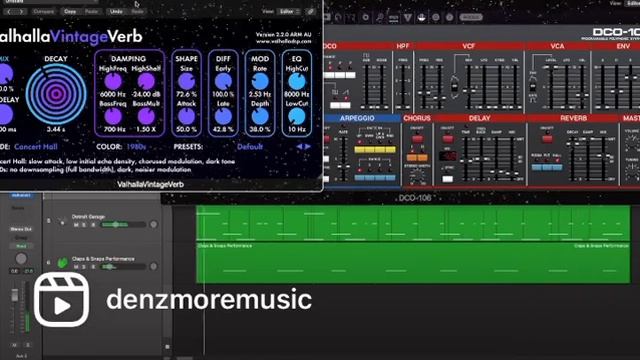Toggle DCO-106 Reverb on/off red button

547,139
